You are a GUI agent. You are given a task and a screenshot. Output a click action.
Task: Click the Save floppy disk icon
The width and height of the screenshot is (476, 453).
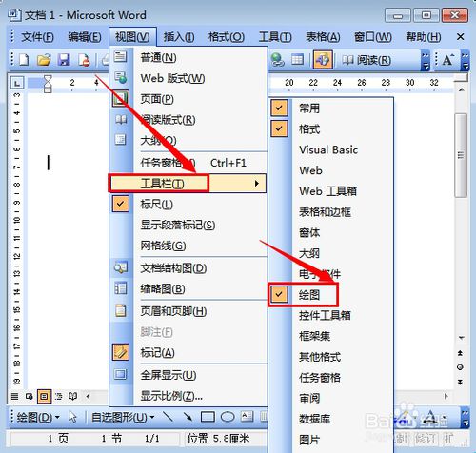[64, 60]
